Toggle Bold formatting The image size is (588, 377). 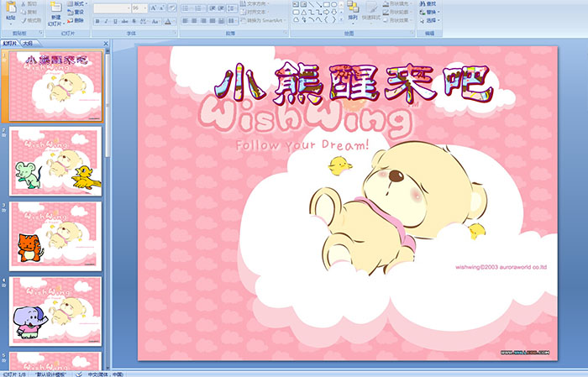(97, 21)
